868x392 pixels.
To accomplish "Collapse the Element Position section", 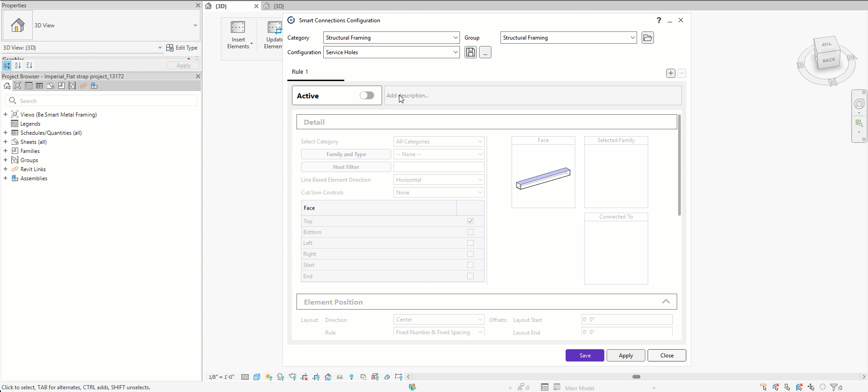I will click(666, 302).
